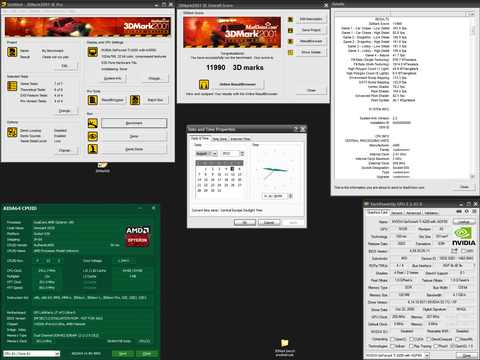
Task: Switch to the Time Zone tab
Action: [220, 139]
